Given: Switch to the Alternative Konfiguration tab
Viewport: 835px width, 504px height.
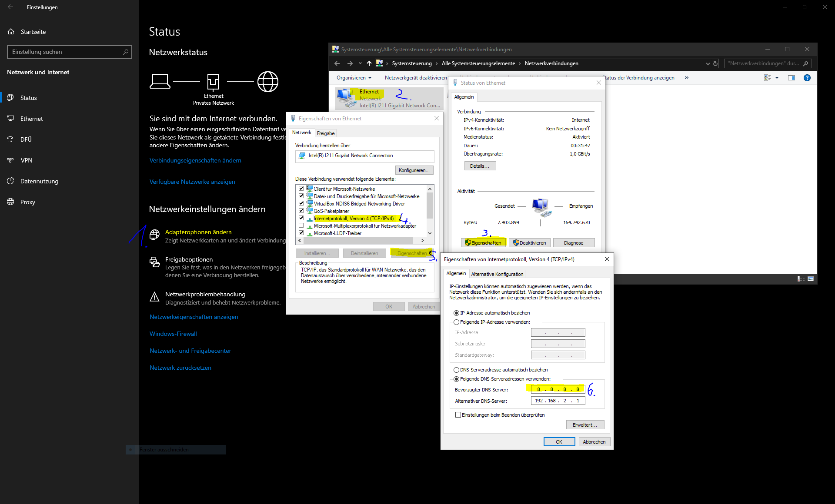Looking at the screenshot, I should point(497,274).
